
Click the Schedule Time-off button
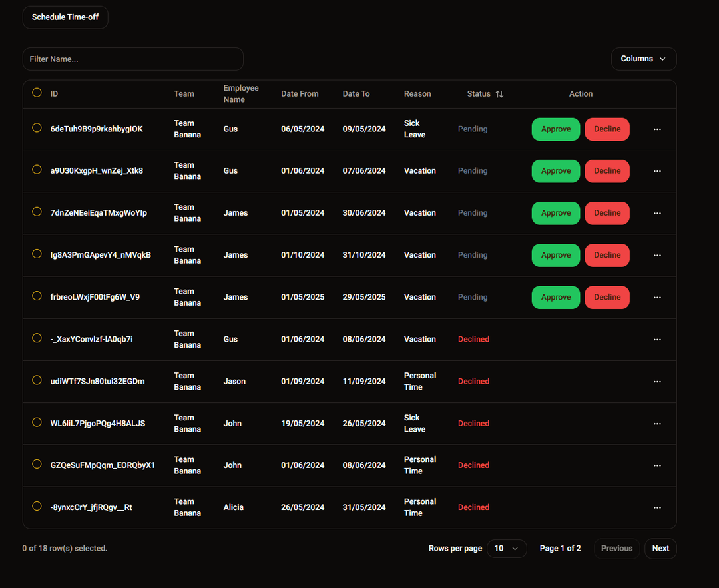pos(65,17)
